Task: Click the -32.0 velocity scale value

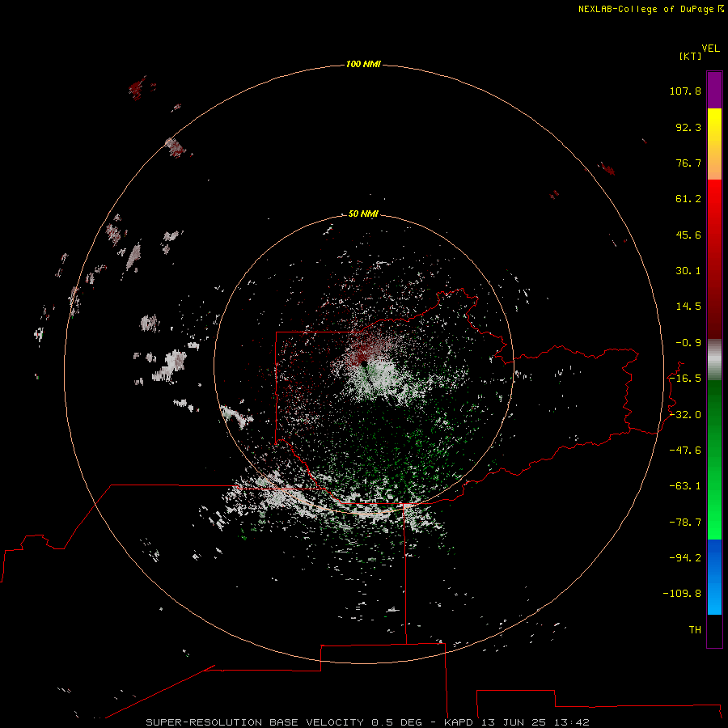Action: (x=685, y=415)
